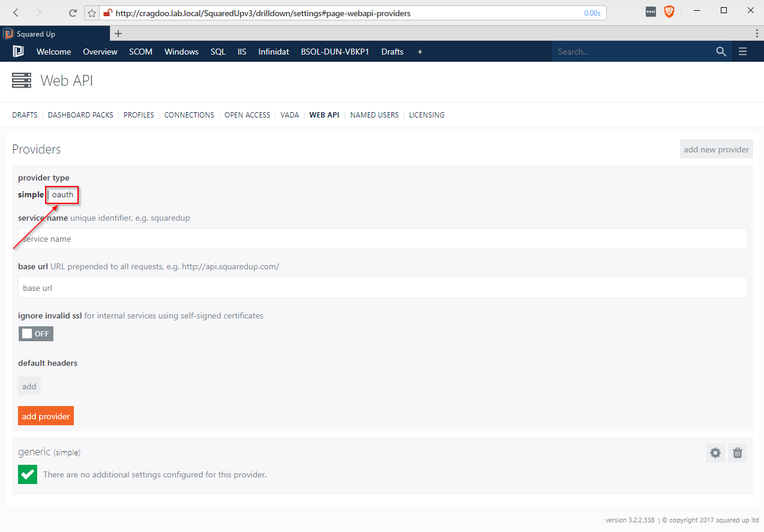Switch to the OPEN ACCESS tab
The image size is (764, 532).
[247, 115]
